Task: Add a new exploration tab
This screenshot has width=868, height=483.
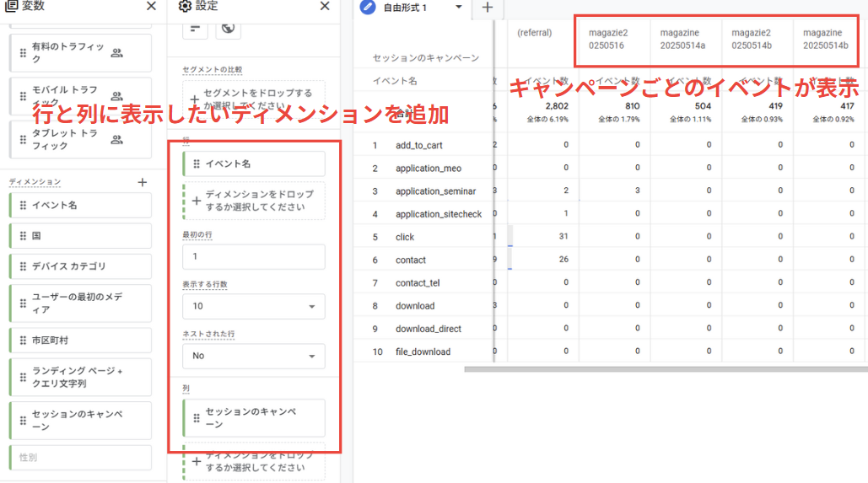Action: (x=488, y=8)
